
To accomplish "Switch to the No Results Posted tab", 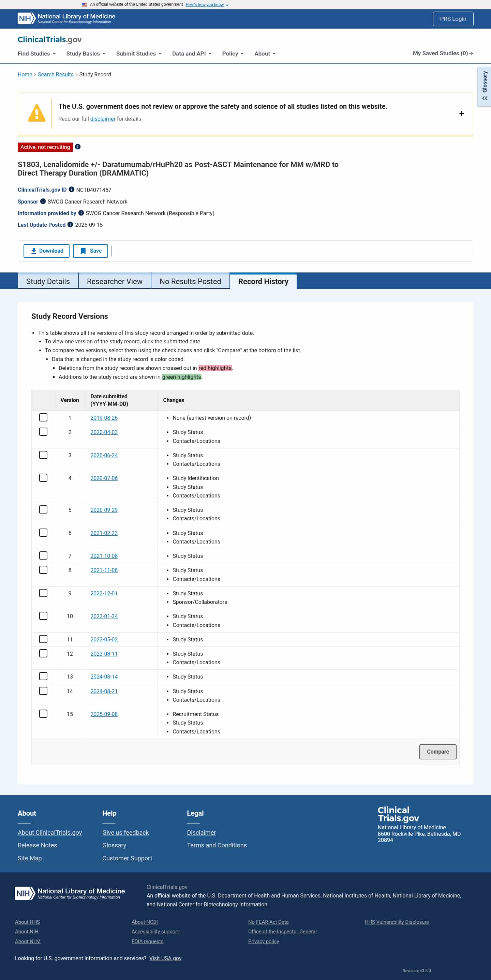I will coord(190,281).
